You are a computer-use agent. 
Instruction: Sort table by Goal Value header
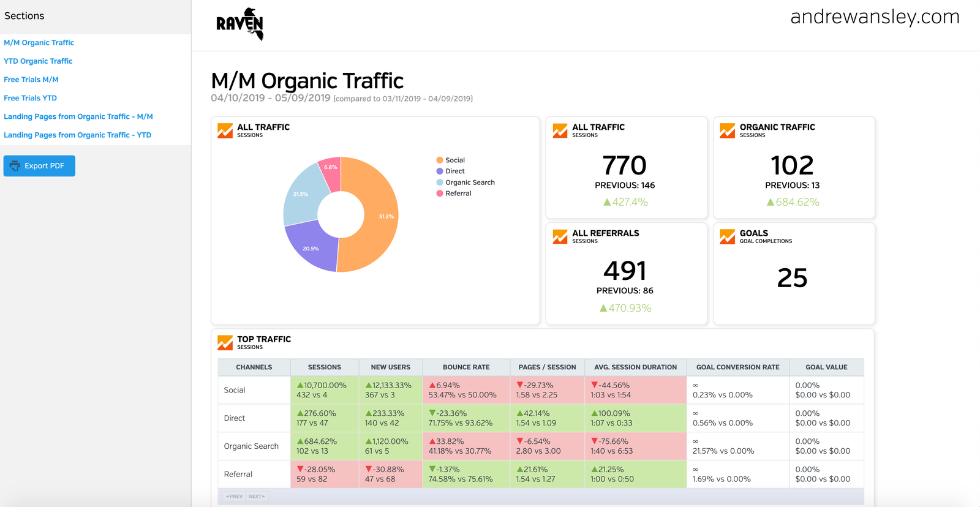click(827, 367)
